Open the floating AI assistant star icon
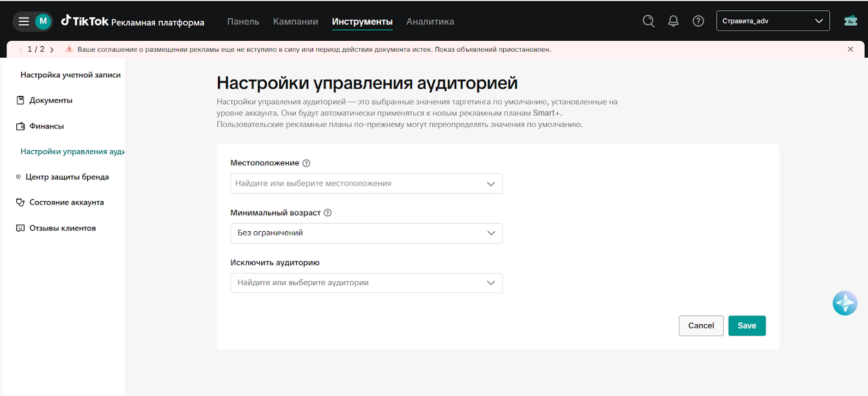 pyautogui.click(x=845, y=303)
